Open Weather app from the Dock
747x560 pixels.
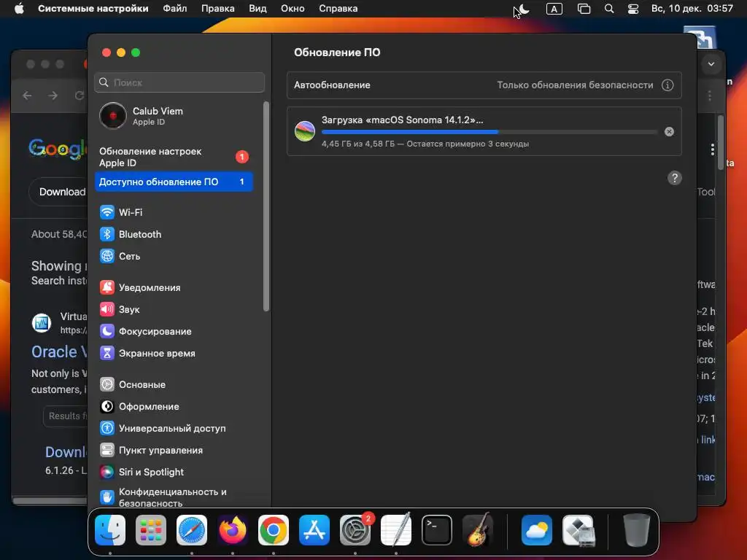(x=537, y=530)
